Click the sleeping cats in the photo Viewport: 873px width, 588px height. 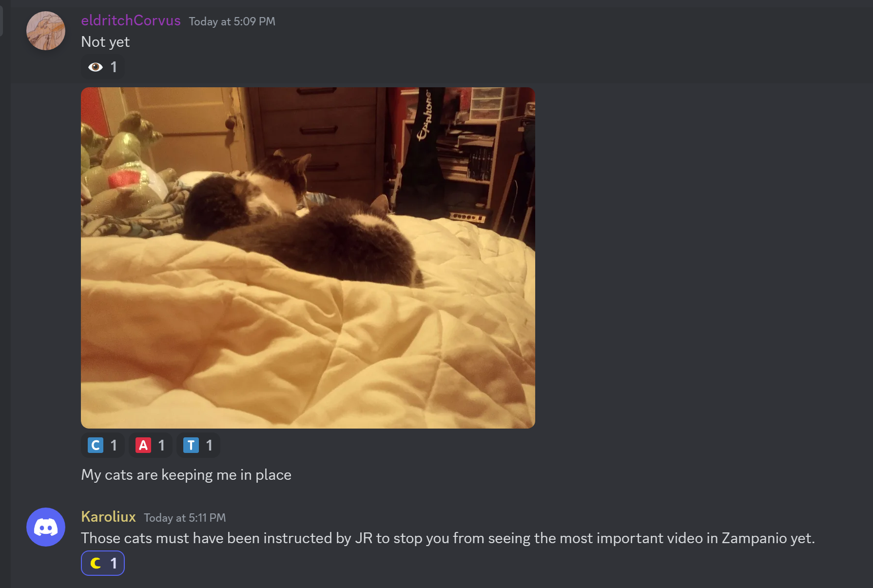tap(302, 219)
